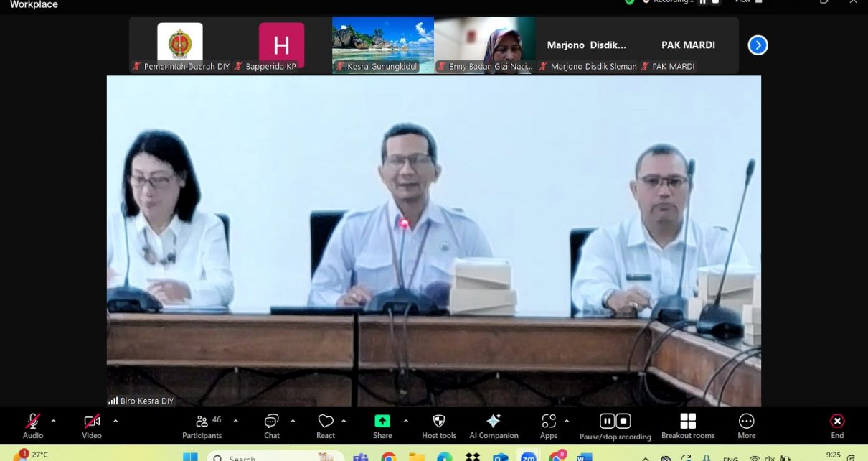
Task: Click the React heart icon
Action: (326, 422)
